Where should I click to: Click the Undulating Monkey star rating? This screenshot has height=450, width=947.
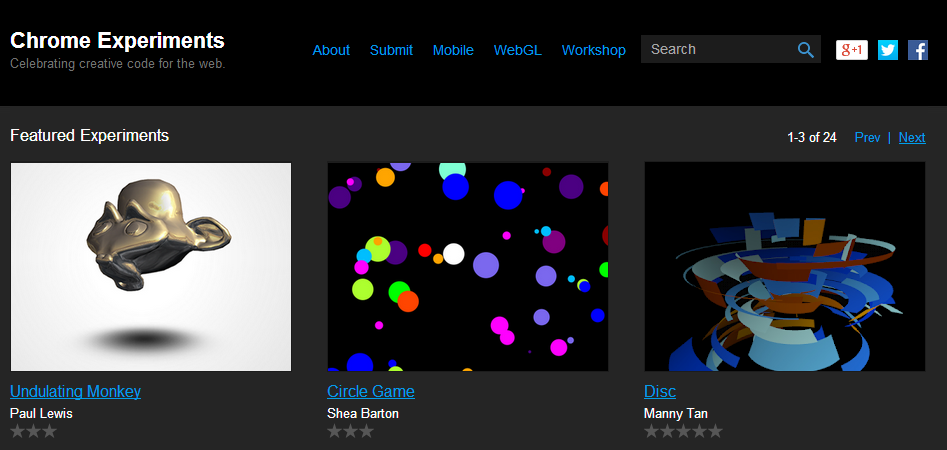click(33, 431)
